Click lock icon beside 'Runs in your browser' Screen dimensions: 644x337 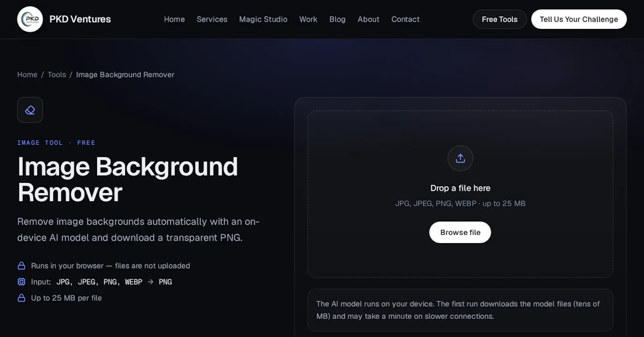(x=21, y=266)
